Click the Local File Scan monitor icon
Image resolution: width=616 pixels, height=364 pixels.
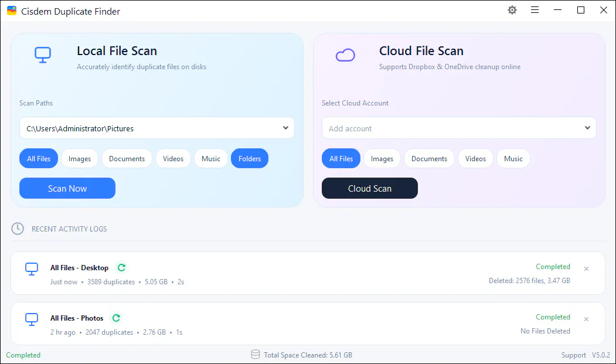[43, 55]
